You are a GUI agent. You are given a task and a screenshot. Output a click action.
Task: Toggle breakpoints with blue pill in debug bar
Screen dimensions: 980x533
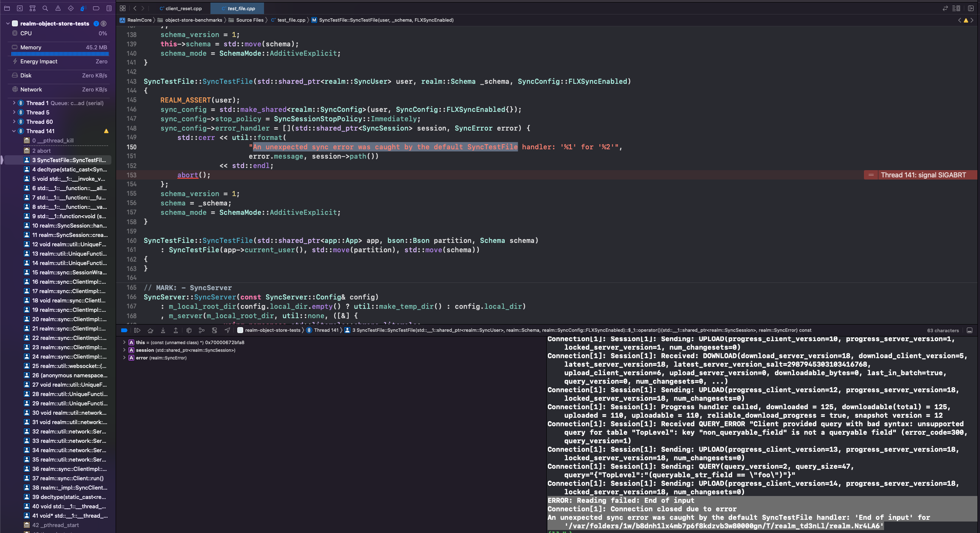pos(124,330)
